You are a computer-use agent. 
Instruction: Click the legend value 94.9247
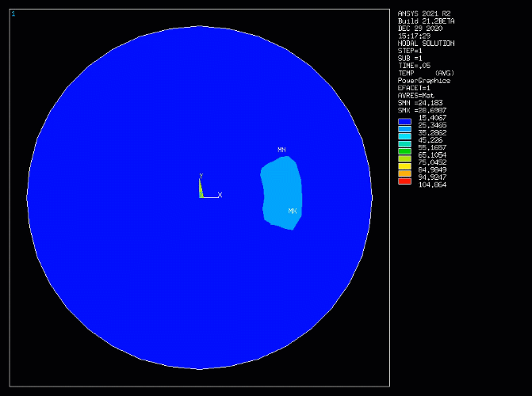432,177
